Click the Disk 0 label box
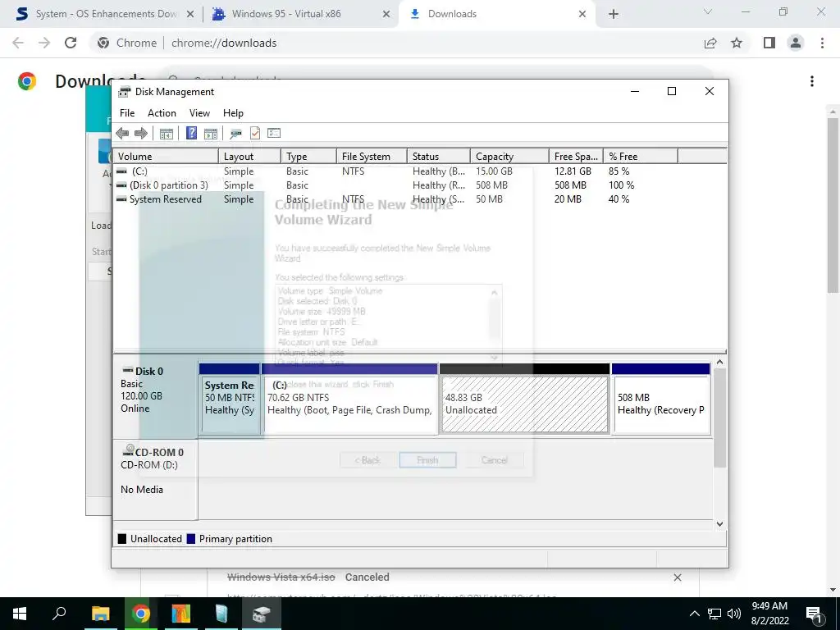 click(x=155, y=396)
